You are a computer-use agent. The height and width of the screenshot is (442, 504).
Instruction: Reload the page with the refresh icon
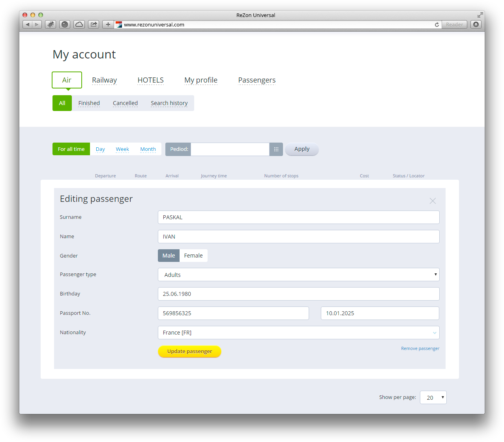pyautogui.click(x=437, y=24)
